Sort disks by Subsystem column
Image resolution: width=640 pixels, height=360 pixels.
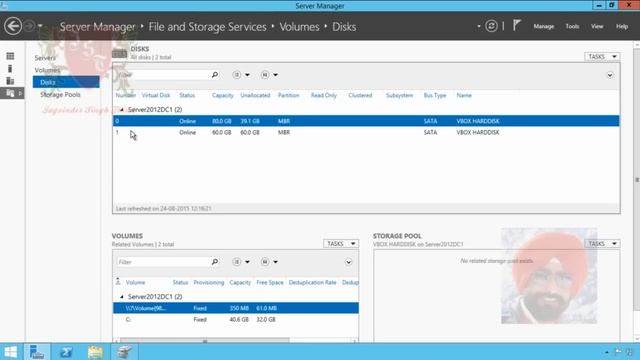point(399,96)
